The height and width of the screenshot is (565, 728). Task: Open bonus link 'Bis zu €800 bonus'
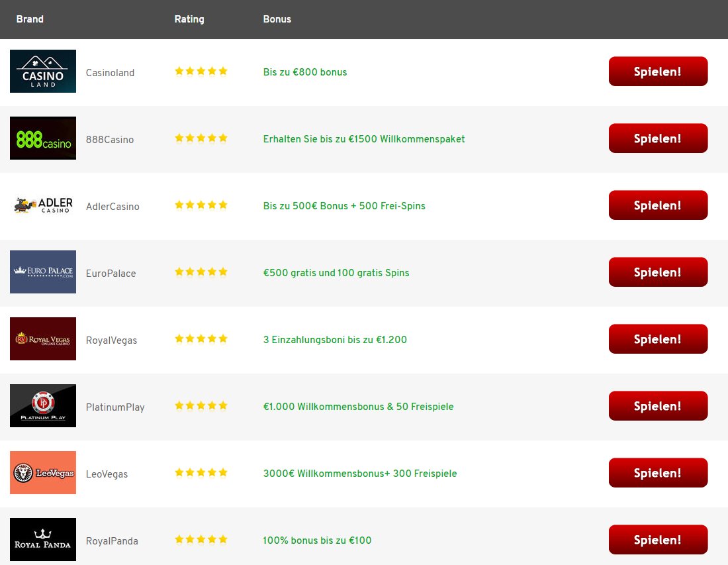305,72
